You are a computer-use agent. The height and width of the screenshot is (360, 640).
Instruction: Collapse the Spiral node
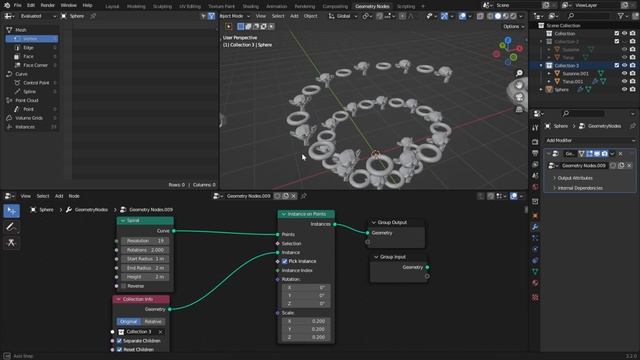pyautogui.click(x=122, y=221)
